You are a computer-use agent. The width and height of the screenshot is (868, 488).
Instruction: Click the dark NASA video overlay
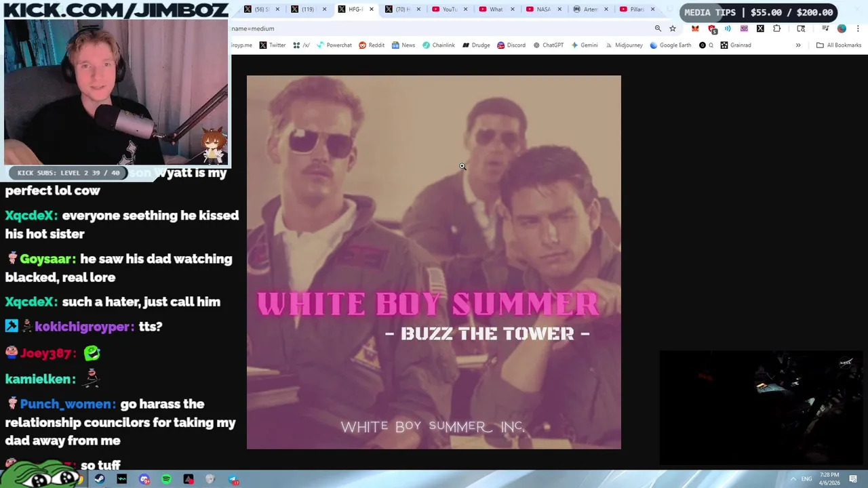[762, 408]
